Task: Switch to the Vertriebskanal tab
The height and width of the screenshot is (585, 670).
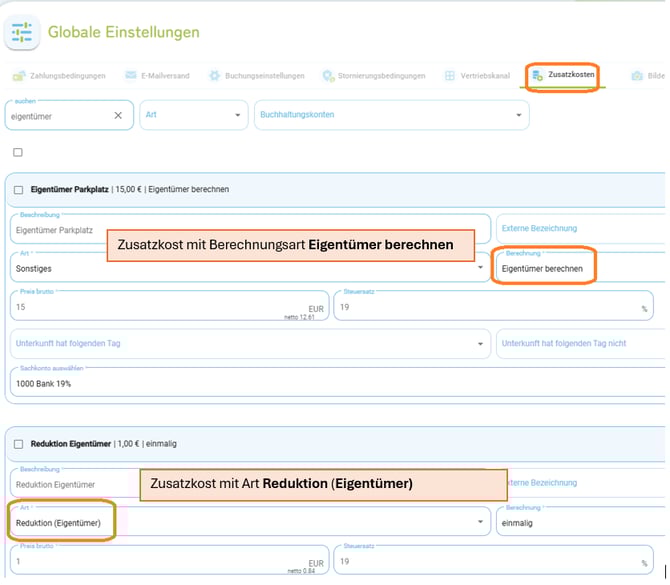Action: coord(488,76)
